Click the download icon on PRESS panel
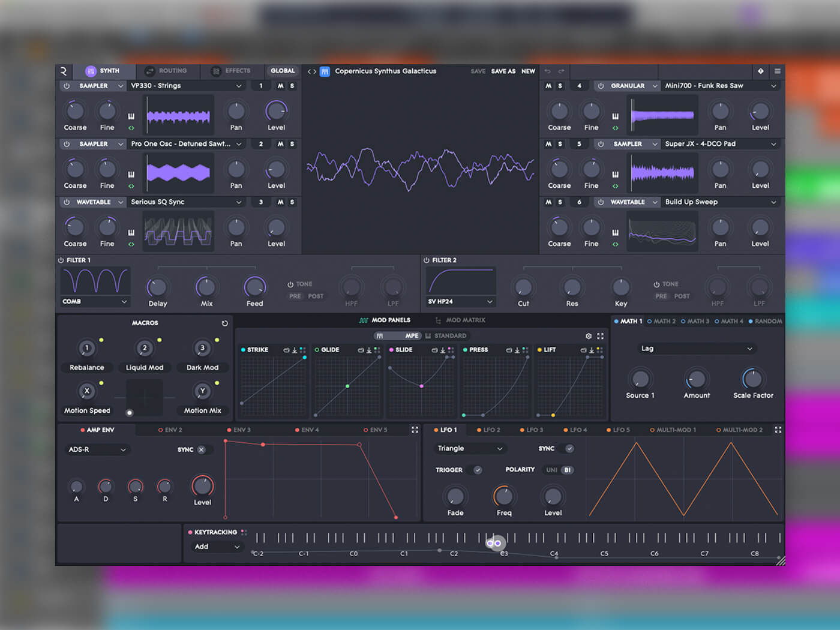The width and height of the screenshot is (840, 630). point(517,350)
